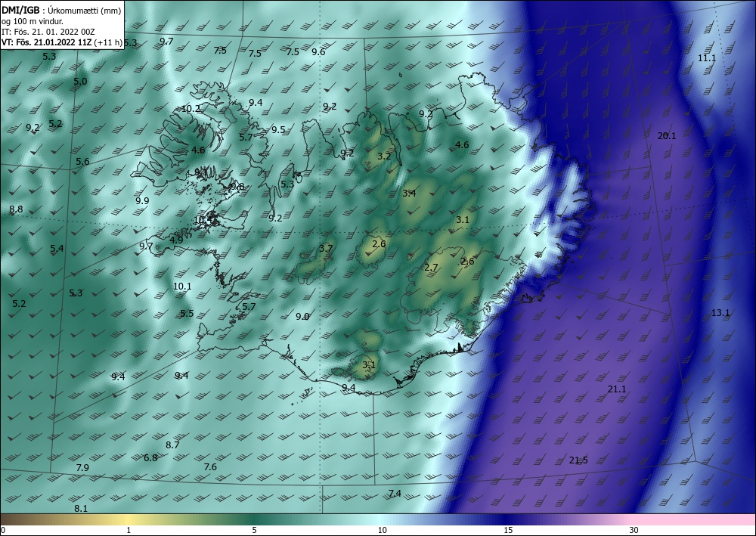Click the '10' label on color scale
The image size is (756, 536).
[383, 531]
